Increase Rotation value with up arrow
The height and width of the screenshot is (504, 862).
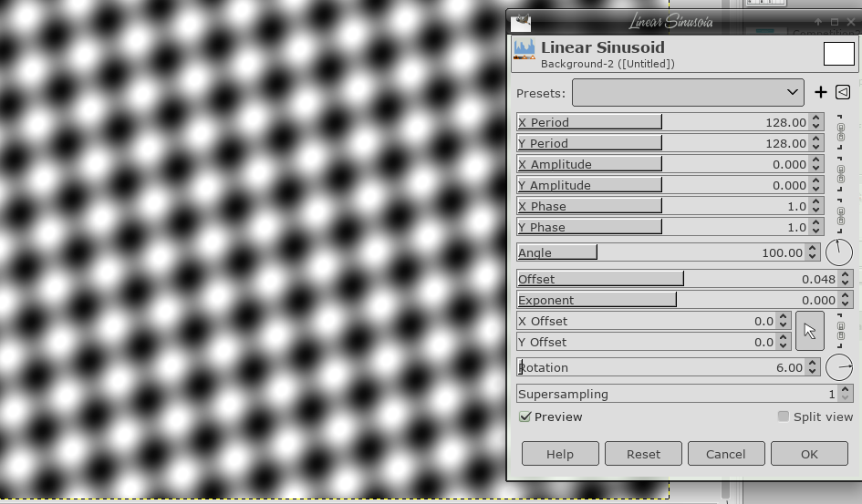(x=813, y=363)
